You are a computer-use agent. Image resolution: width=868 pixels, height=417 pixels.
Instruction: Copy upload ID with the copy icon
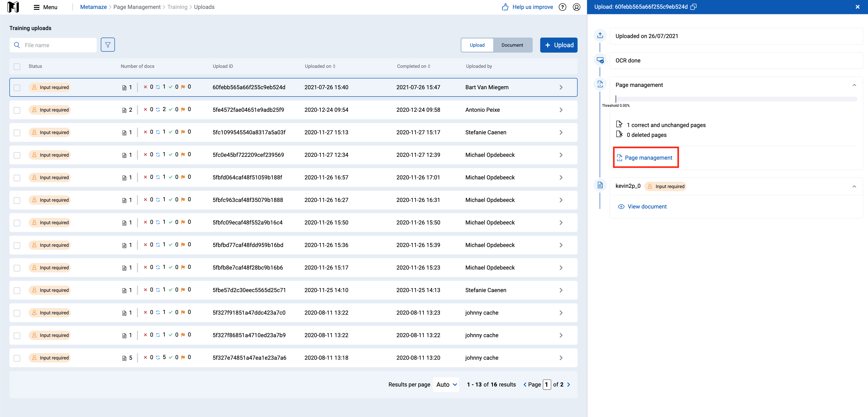[x=693, y=7]
